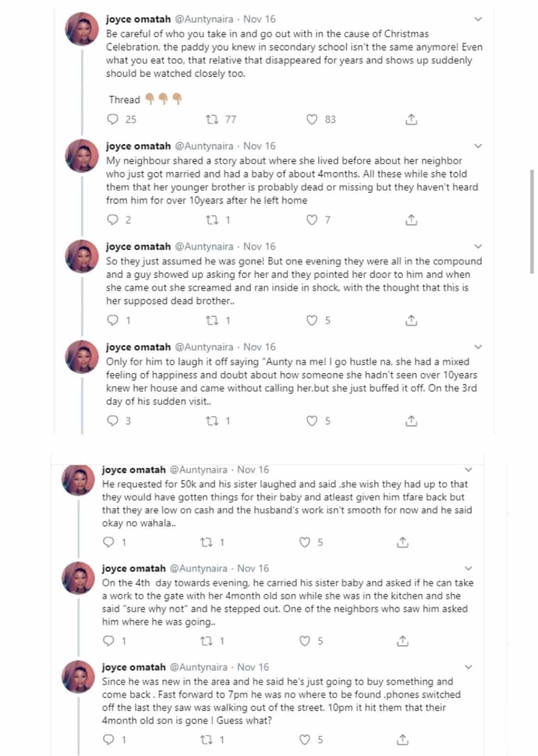538x756 pixels.
Task: Retweet the 'So they just assumed' tweet
Action: coord(213,320)
